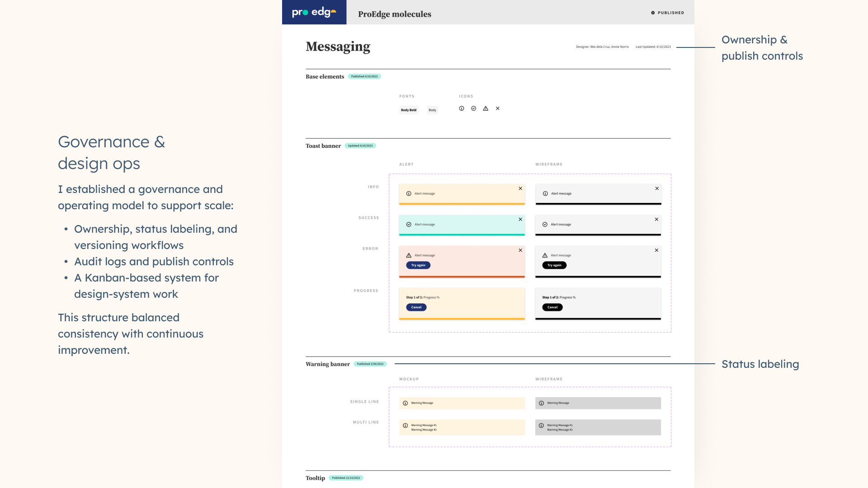The width and height of the screenshot is (868, 488).
Task: Click the Published status badge in header
Action: click(x=667, y=13)
